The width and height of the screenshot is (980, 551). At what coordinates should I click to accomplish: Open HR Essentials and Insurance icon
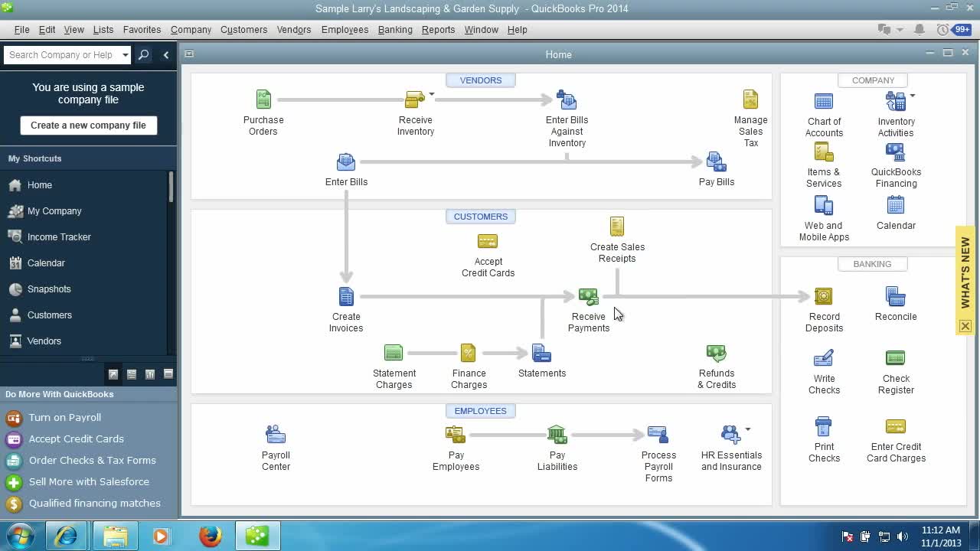[731, 435]
